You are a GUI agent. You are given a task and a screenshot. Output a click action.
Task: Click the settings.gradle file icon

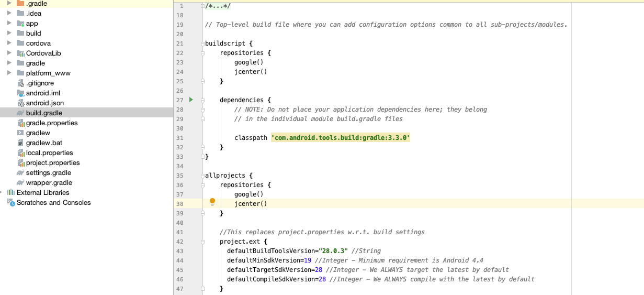pos(20,172)
